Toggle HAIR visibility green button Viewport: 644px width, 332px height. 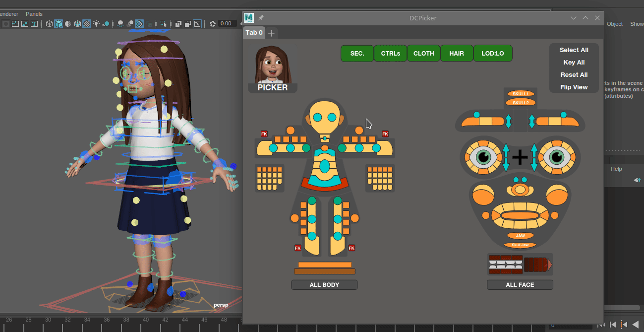457,54
